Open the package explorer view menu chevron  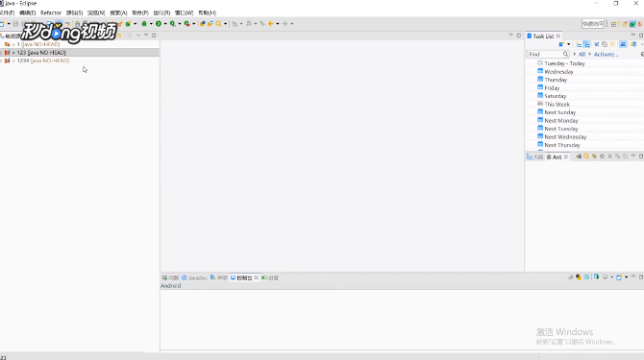tap(138, 36)
